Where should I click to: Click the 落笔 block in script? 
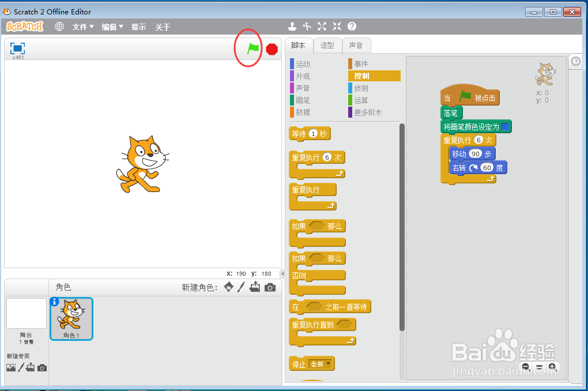tap(451, 113)
